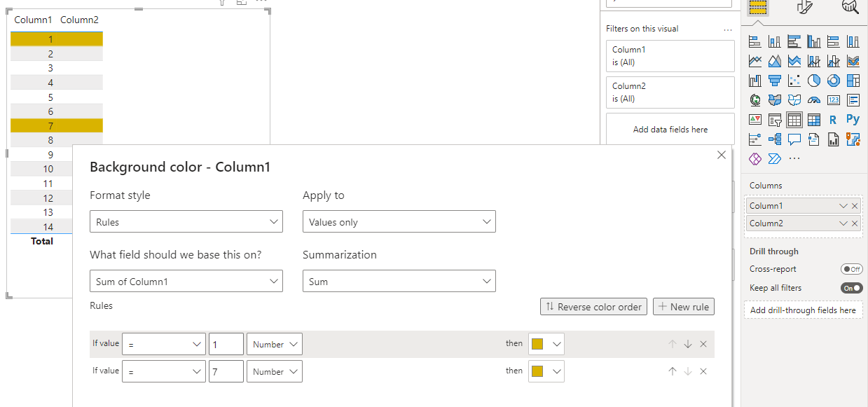868x407 pixels.
Task: Select the Scatter chart visual
Action: tap(794, 81)
